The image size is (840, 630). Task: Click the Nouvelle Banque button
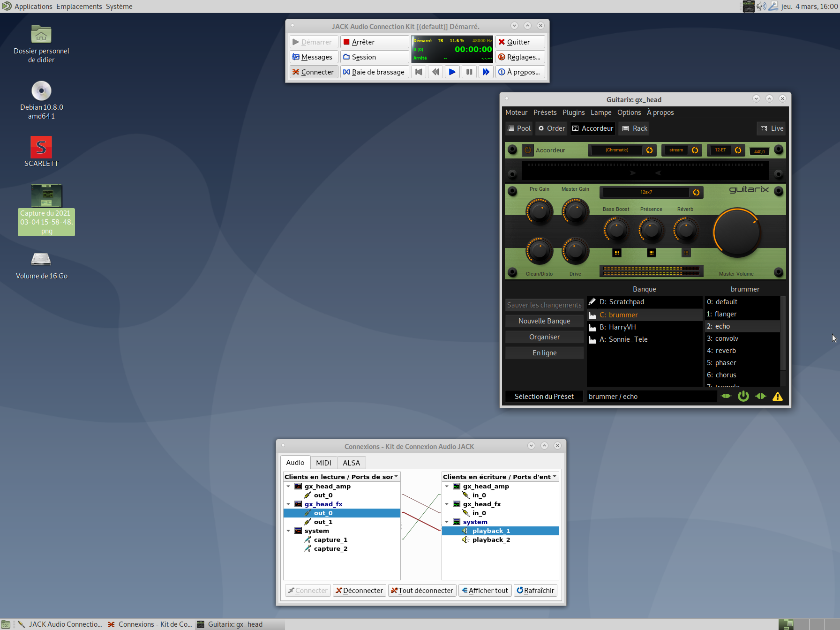pyautogui.click(x=544, y=321)
